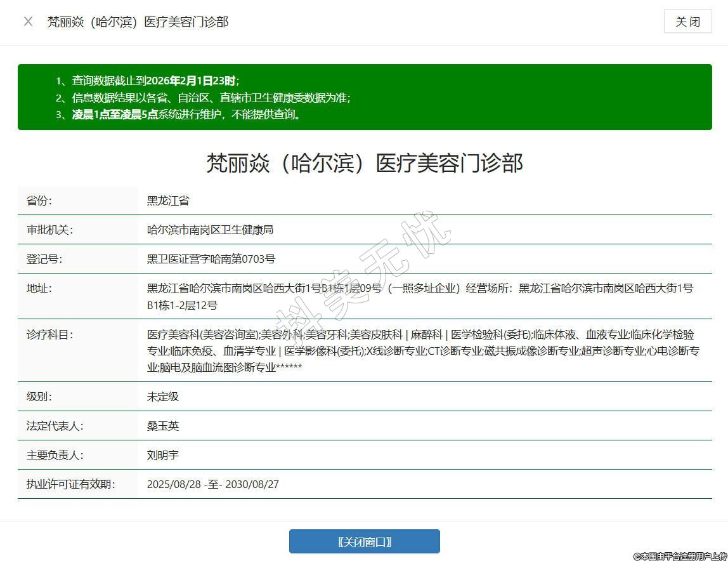Click main responsible person 刘明宇
The width and height of the screenshot is (728, 561).
(163, 455)
